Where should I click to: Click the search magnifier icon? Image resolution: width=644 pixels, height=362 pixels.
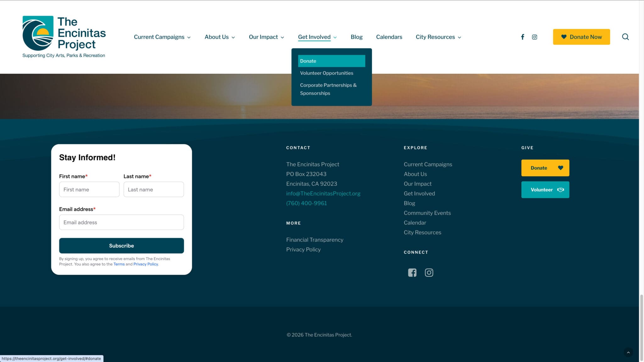tap(625, 37)
